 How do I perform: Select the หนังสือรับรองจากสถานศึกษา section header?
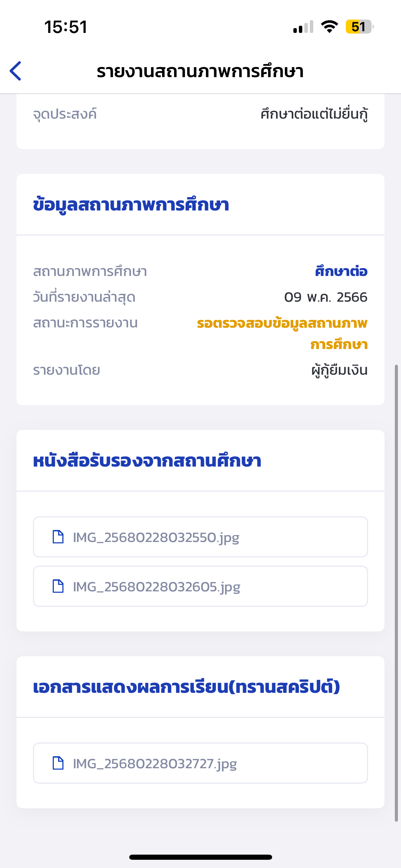[x=147, y=461]
